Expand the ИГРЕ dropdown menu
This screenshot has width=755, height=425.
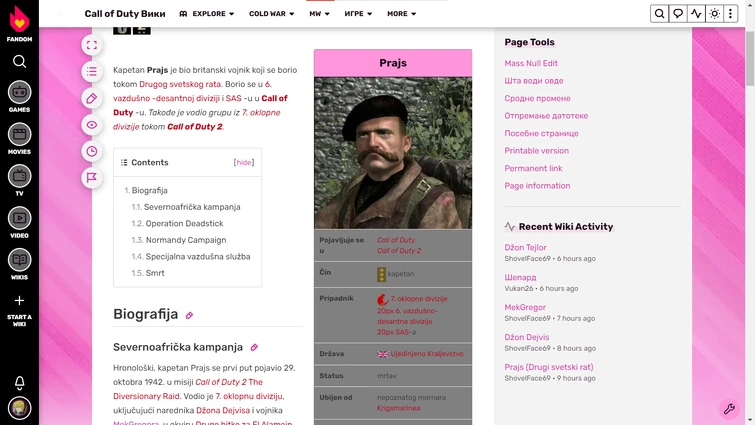tap(358, 13)
